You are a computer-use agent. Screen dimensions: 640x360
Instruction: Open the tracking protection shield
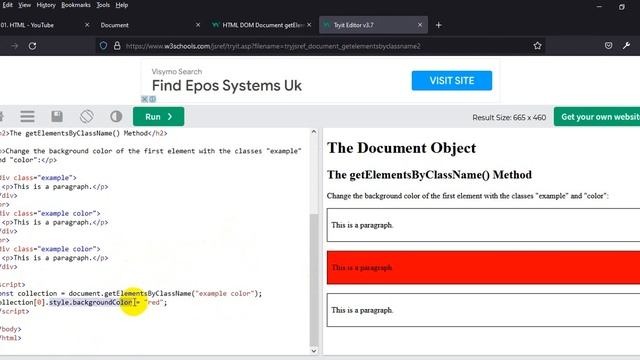103,46
